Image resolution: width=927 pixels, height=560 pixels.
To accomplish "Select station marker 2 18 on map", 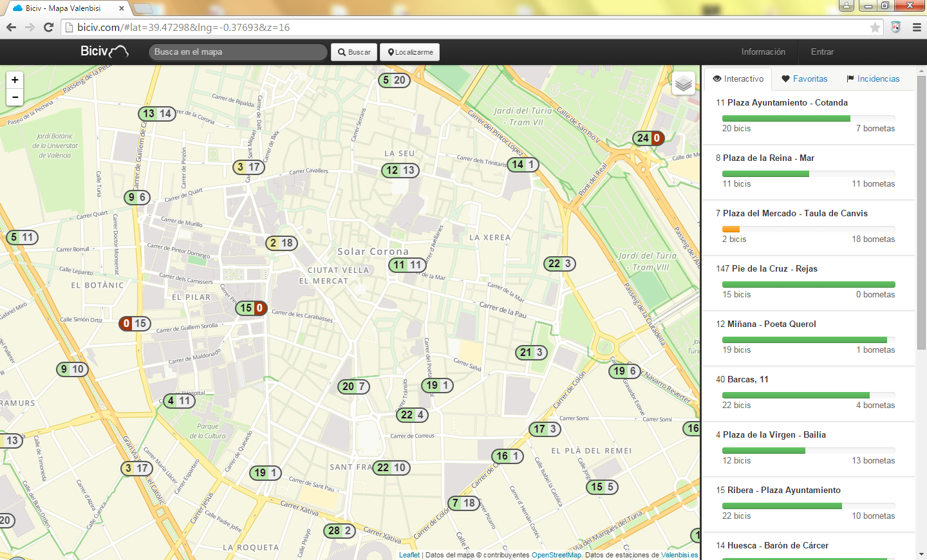I will [x=281, y=243].
